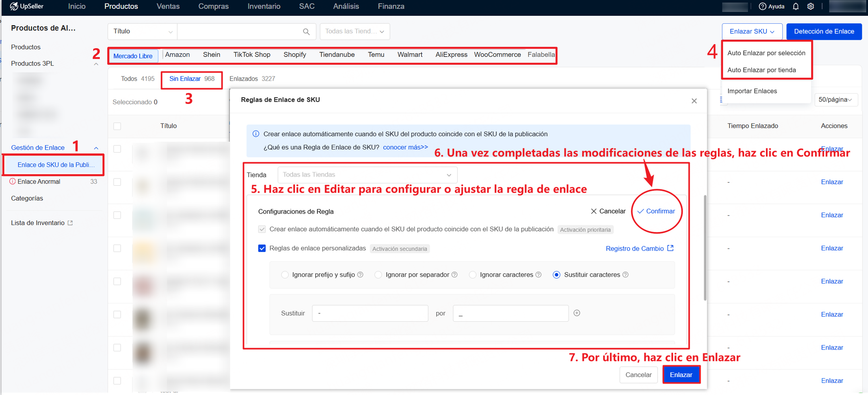Open Todas las Tiend... store filter dropdown

pyautogui.click(x=354, y=32)
